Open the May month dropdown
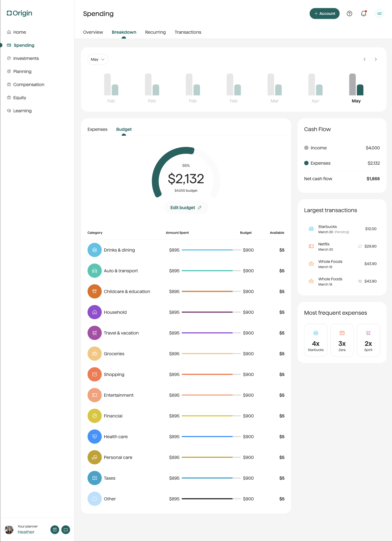 click(x=98, y=59)
